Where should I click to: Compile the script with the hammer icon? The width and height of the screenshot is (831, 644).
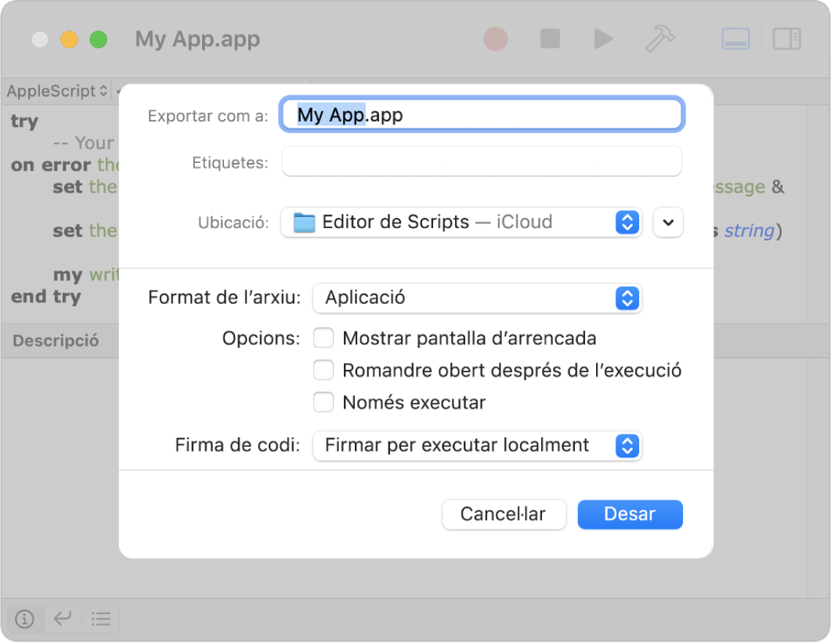click(660, 38)
